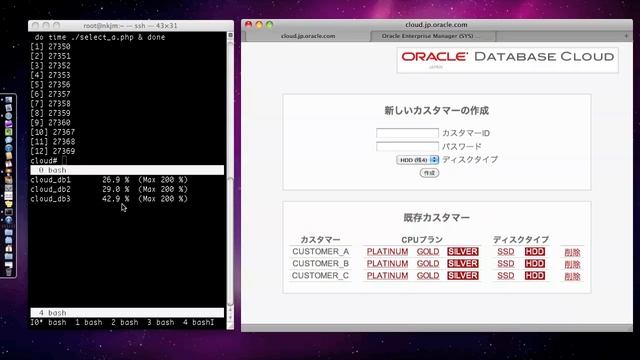The height and width of the screenshot is (360, 640).
Task: Close the Oracle browser window
Action: pos(249,24)
